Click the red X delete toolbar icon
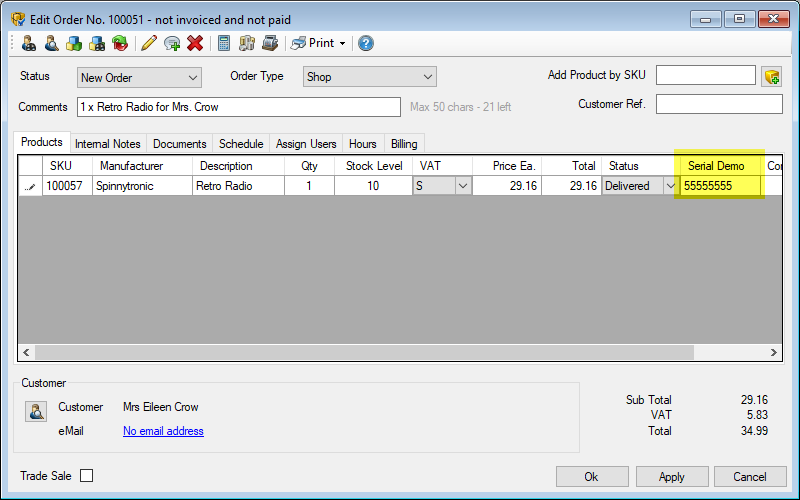Image resolution: width=800 pixels, height=500 pixels. (x=195, y=43)
